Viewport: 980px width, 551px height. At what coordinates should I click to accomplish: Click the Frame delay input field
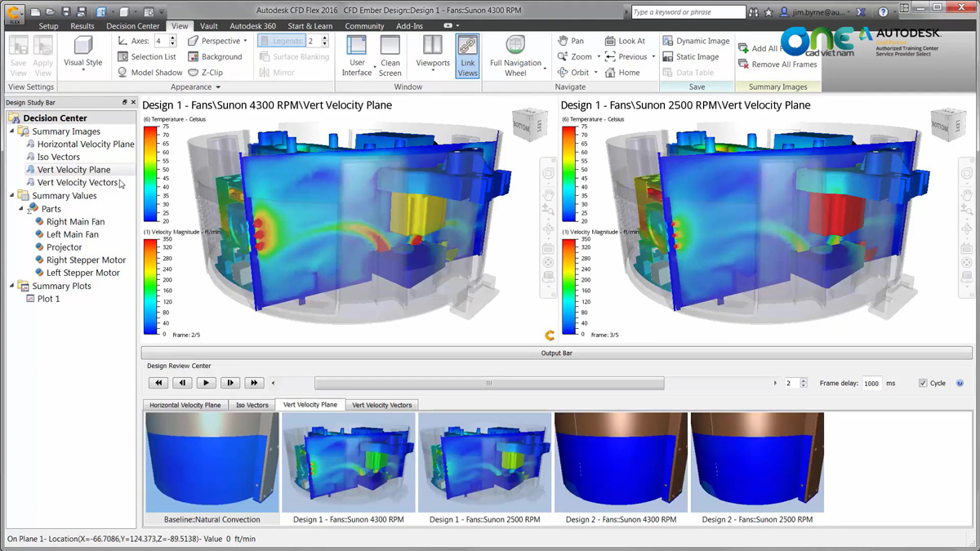click(x=872, y=383)
